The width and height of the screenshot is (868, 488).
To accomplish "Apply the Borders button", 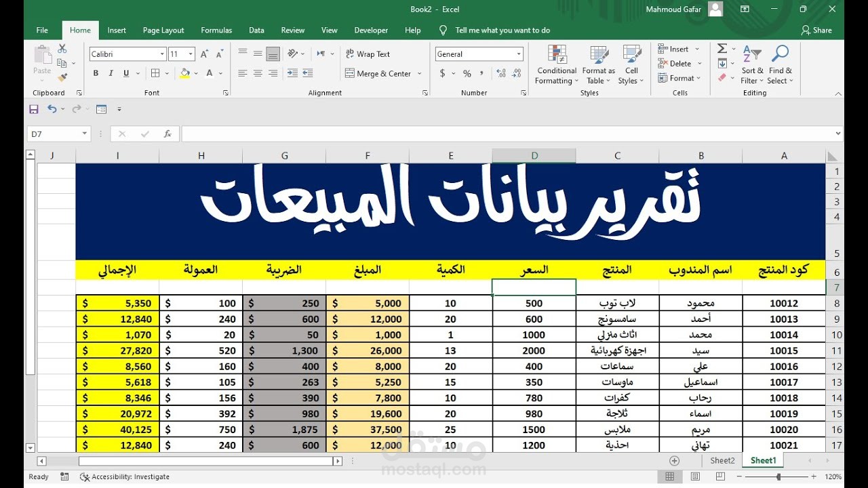I will 155,73.
